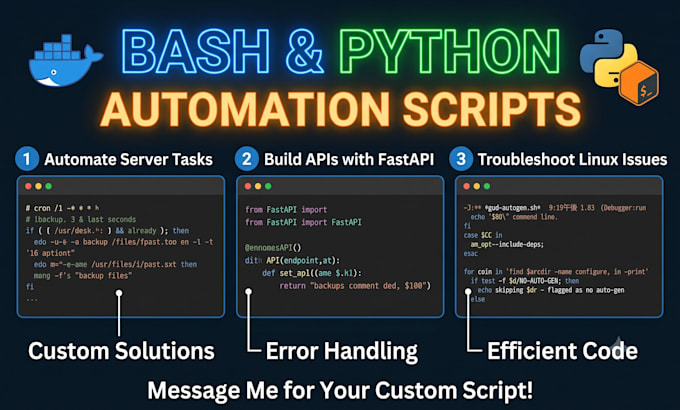Click the neon green "PYTHON" title word

pyautogui.click(x=449, y=51)
